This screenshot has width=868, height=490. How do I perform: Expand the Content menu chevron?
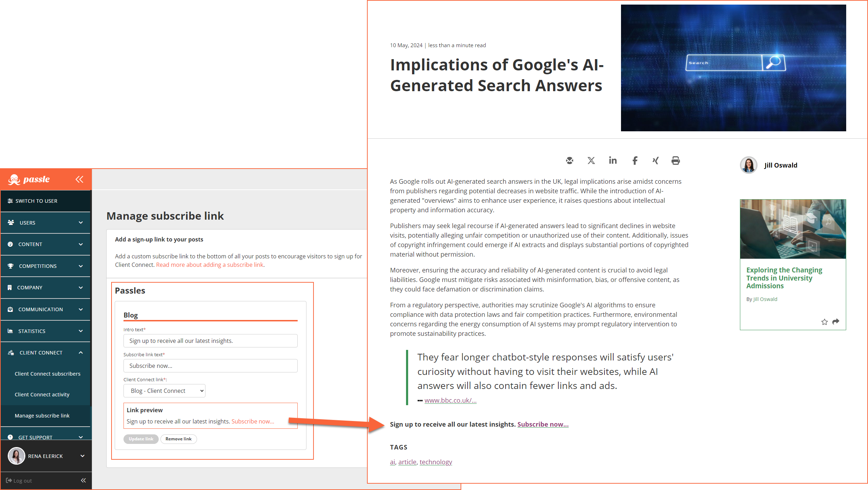coord(81,244)
